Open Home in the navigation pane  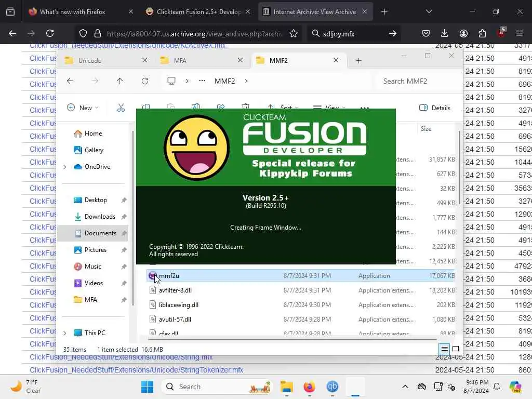click(x=94, y=134)
